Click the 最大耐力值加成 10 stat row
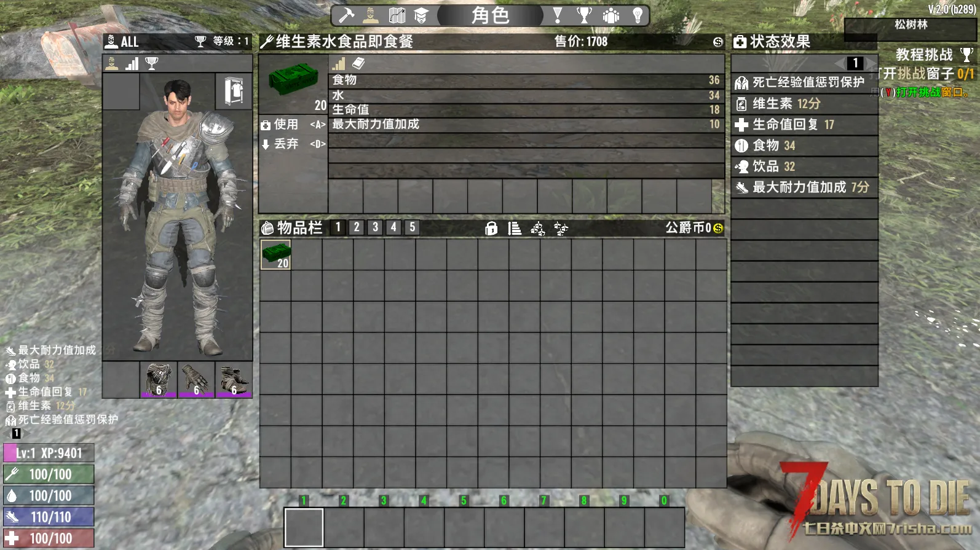Screen dimensions: 980x550 pyautogui.click(x=526, y=125)
